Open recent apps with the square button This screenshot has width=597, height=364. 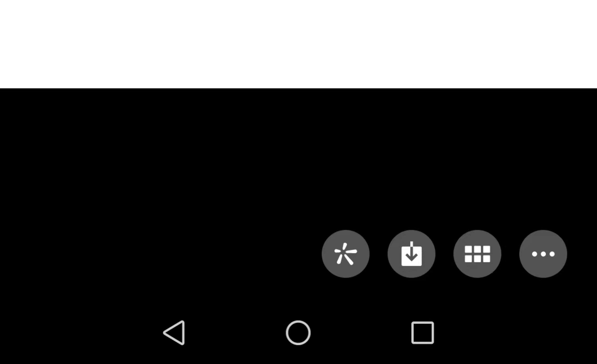point(422,332)
